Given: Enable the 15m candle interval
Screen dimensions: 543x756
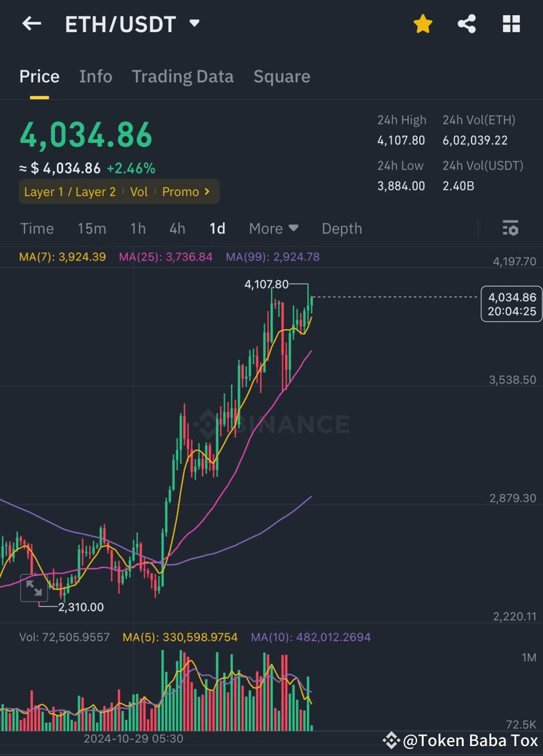Looking at the screenshot, I should (91, 228).
